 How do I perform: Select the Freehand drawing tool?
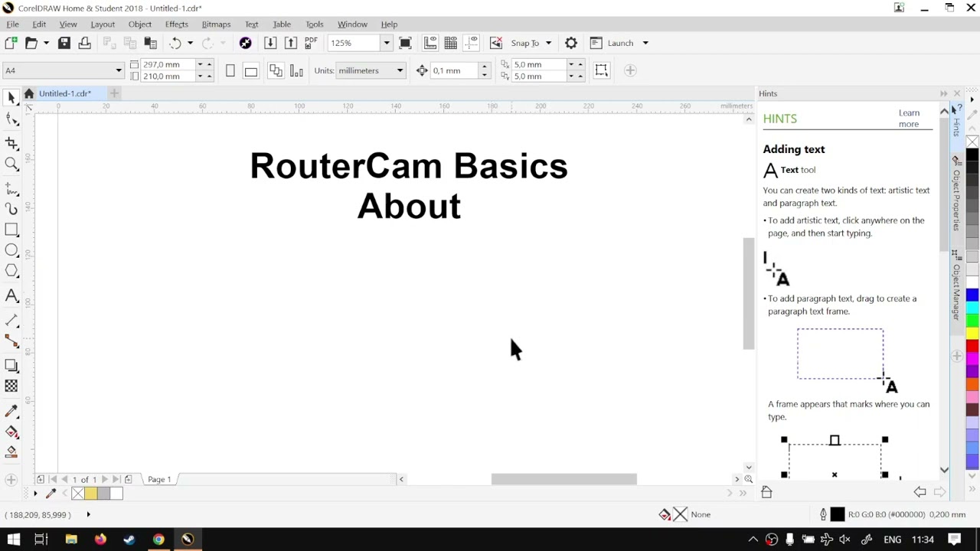11,187
